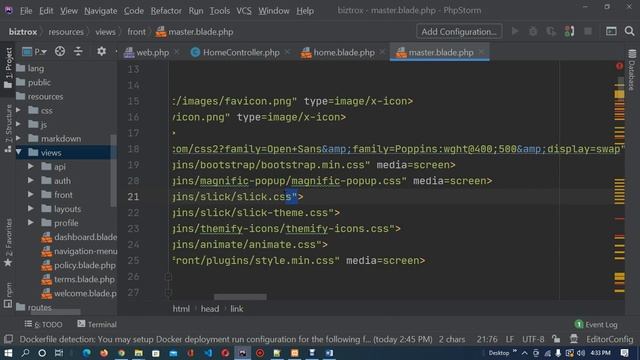Open the Windows Start menu
Screen dimensions: 640x360
8,353
